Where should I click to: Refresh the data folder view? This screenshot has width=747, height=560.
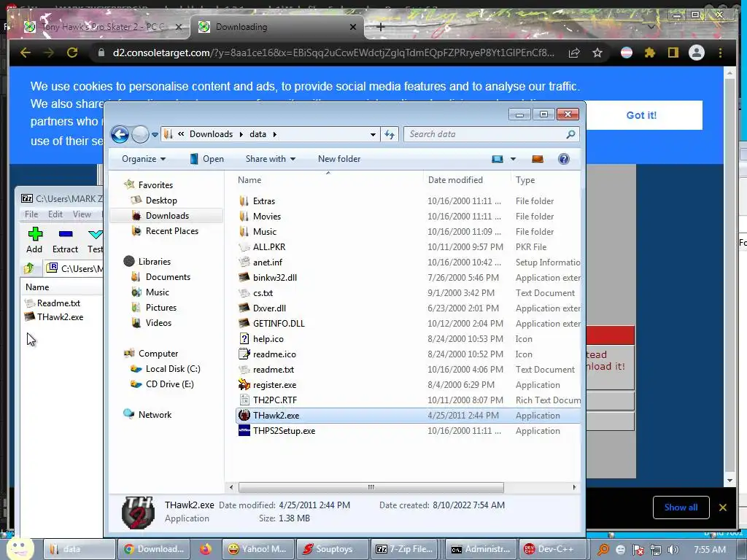[390, 134]
